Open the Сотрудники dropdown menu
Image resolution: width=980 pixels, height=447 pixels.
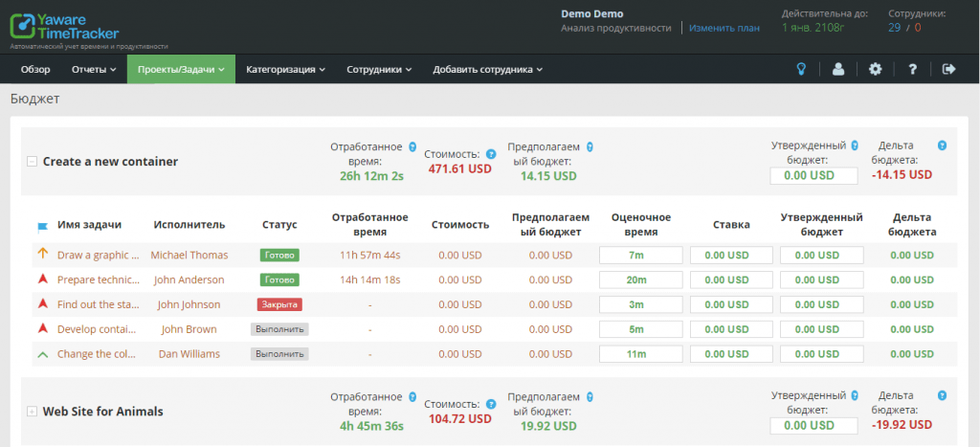click(x=379, y=69)
